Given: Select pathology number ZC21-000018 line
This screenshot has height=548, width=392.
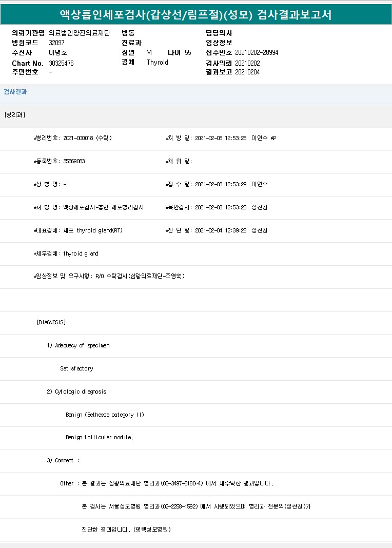Looking at the screenshot, I should tap(73, 138).
